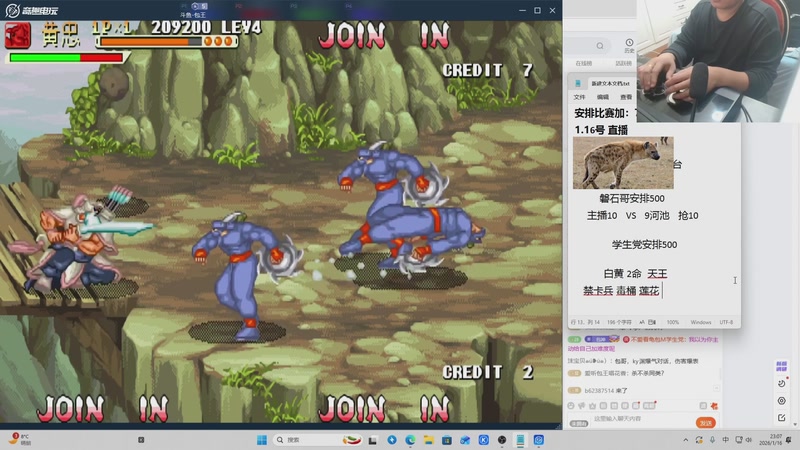Open Microsoft Edge from the taskbar
This screenshot has height=450, width=800.
(x=410, y=440)
